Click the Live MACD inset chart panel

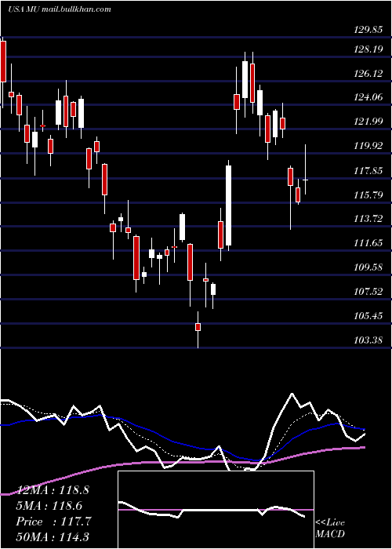(x=216, y=510)
